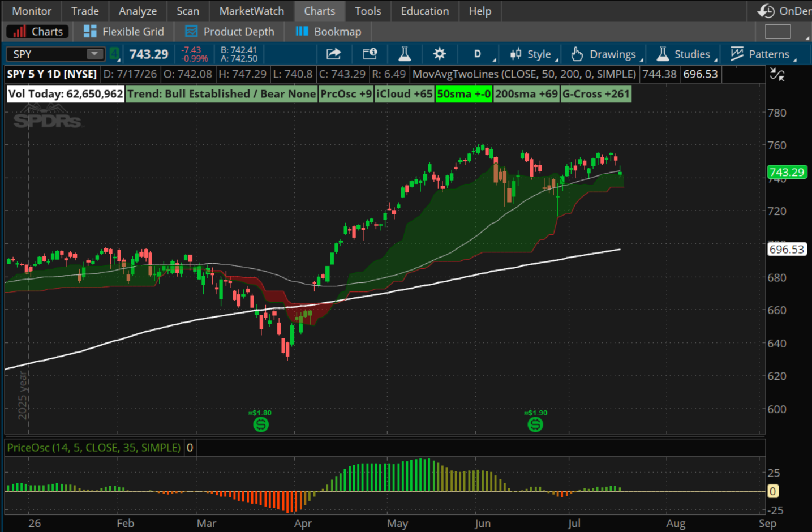Click the Jun label on time axis
The image size is (812, 532).
483,524
